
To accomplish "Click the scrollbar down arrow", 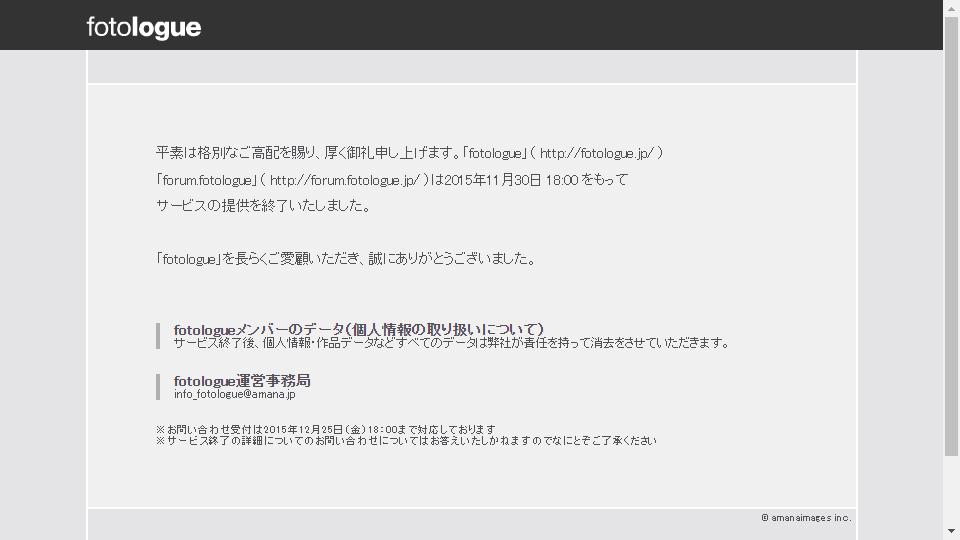I will [x=951, y=531].
